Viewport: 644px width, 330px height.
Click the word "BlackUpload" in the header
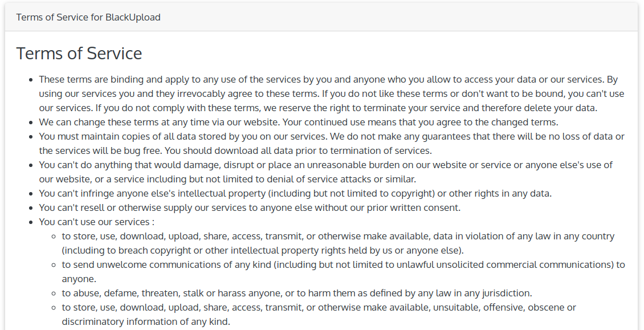tap(133, 17)
